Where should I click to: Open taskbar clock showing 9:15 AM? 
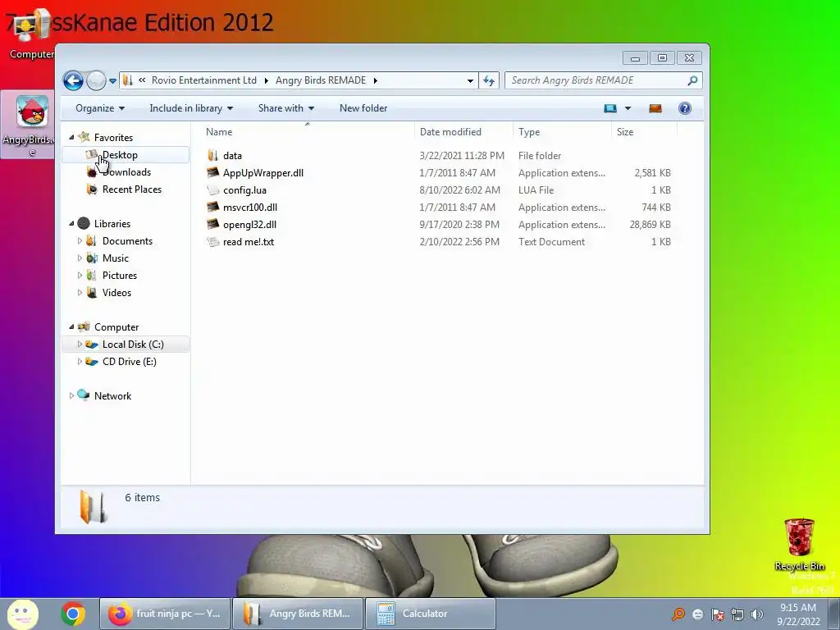798,614
